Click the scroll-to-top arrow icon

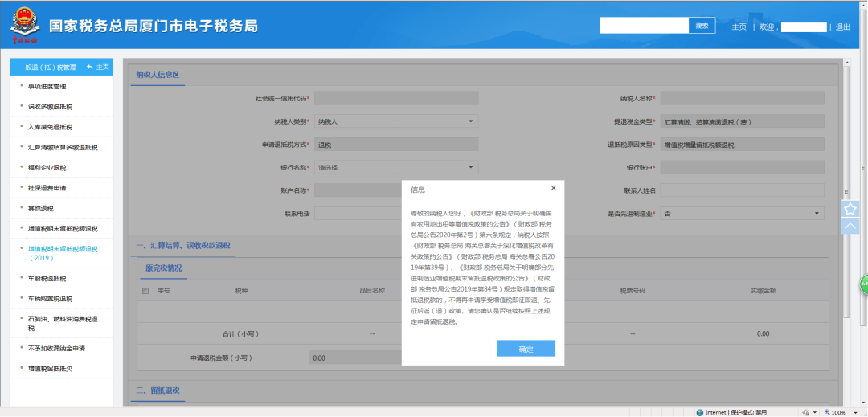click(x=850, y=227)
